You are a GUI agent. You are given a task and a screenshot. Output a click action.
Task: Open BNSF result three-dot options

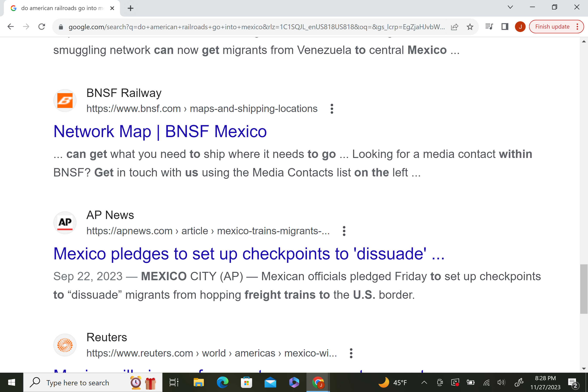(332, 109)
